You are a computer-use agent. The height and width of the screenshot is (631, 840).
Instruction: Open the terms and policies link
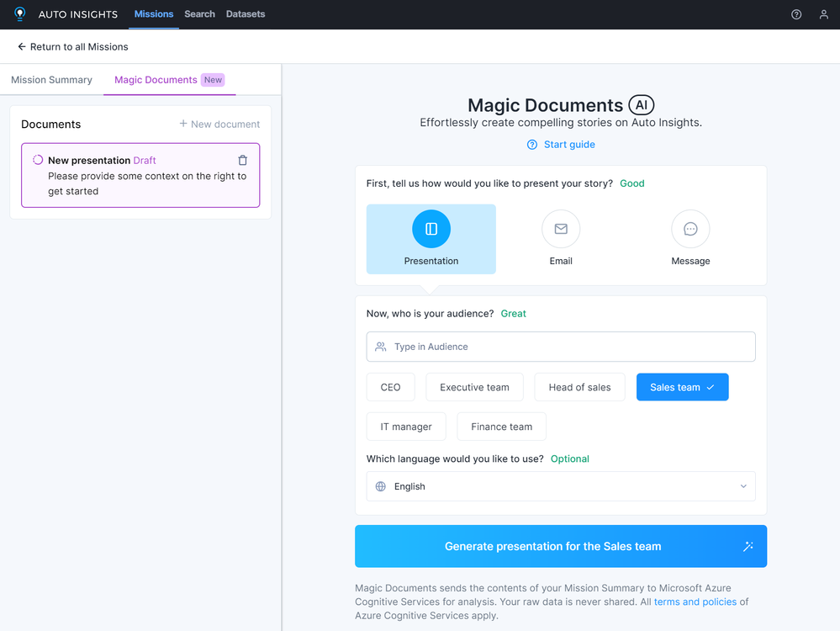(695, 602)
